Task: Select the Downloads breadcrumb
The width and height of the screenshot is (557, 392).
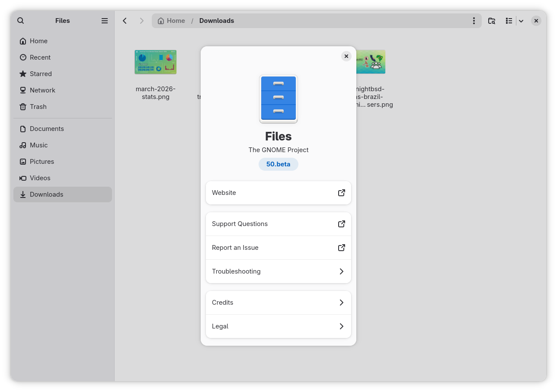Action: click(216, 20)
